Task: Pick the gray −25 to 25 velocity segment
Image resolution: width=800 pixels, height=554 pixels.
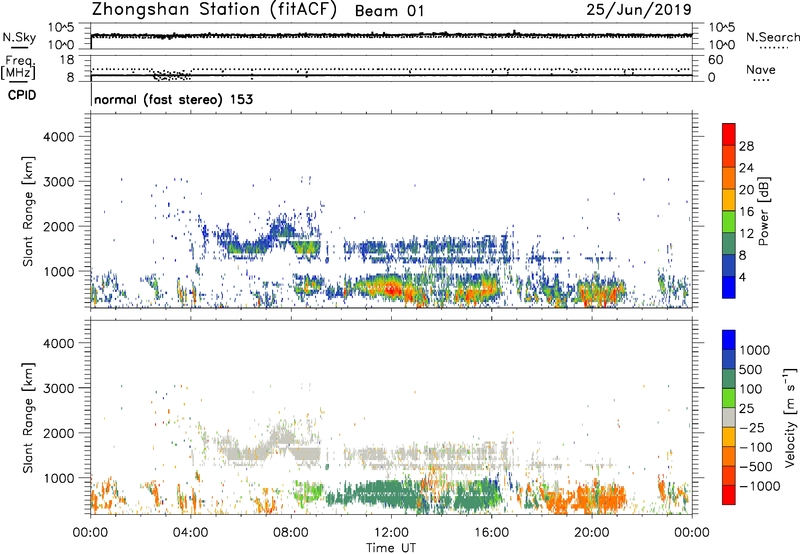Action: click(729, 417)
